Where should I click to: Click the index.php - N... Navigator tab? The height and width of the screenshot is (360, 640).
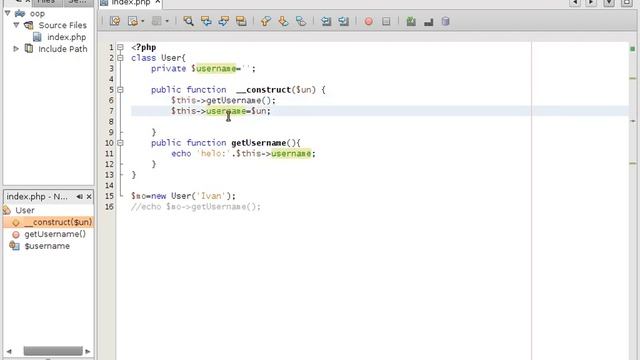(37, 196)
